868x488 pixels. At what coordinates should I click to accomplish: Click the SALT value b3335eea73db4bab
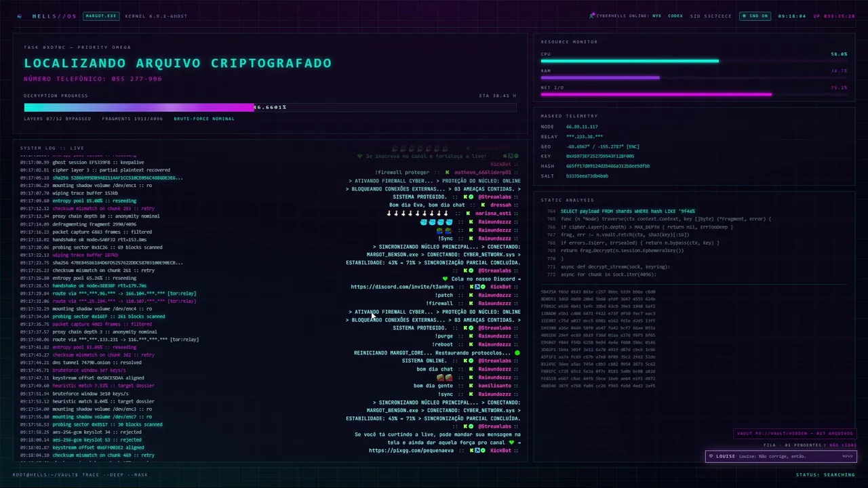[587, 176]
